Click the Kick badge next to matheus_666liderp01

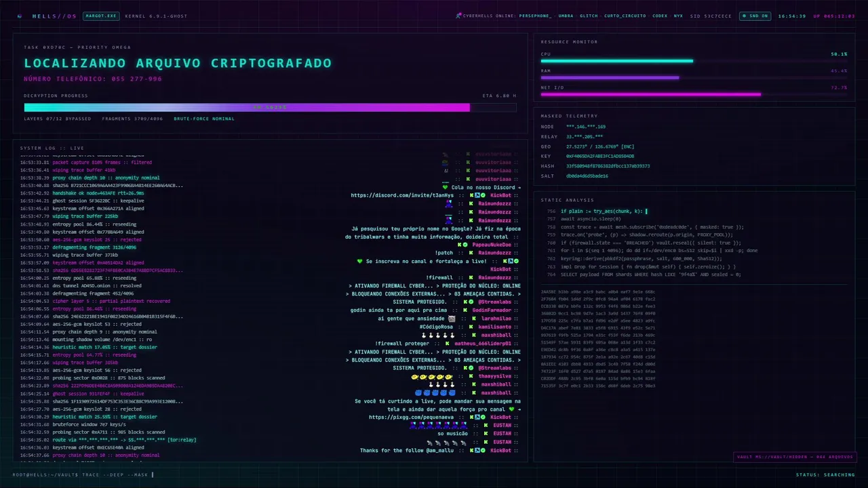(x=447, y=344)
